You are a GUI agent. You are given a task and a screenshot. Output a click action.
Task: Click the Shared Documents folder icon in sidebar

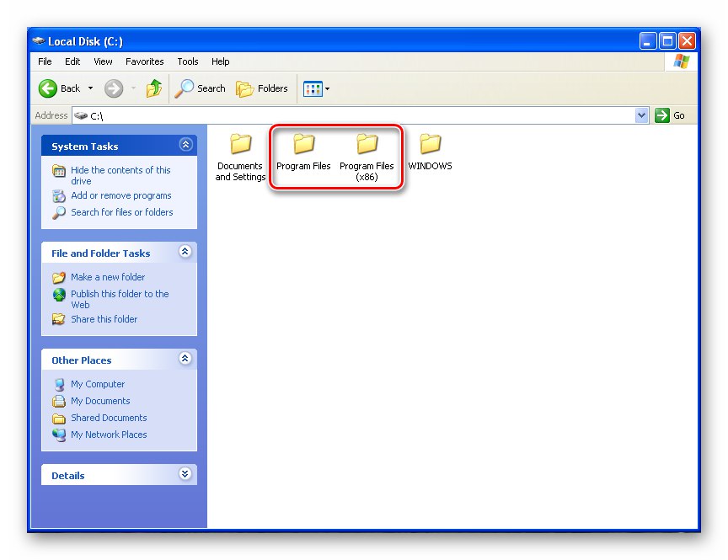[x=59, y=419]
